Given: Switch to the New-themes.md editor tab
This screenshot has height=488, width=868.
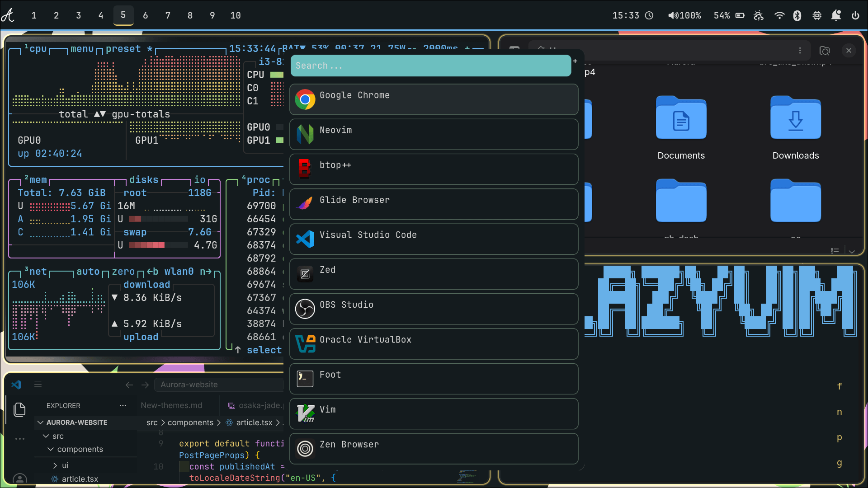Looking at the screenshot, I should click(171, 405).
